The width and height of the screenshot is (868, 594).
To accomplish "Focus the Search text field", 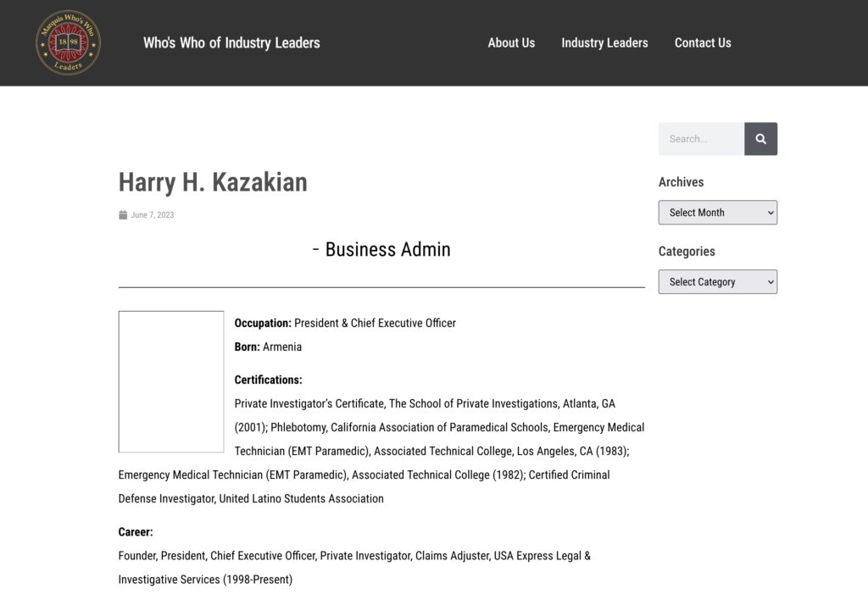I will (701, 139).
